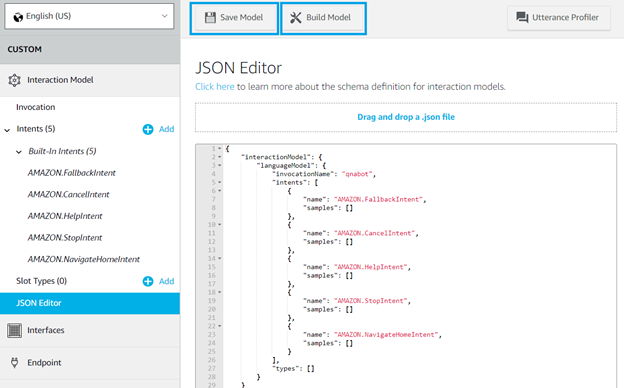The height and width of the screenshot is (388, 624).
Task: Fold intents array at line 5
Action: (219, 182)
